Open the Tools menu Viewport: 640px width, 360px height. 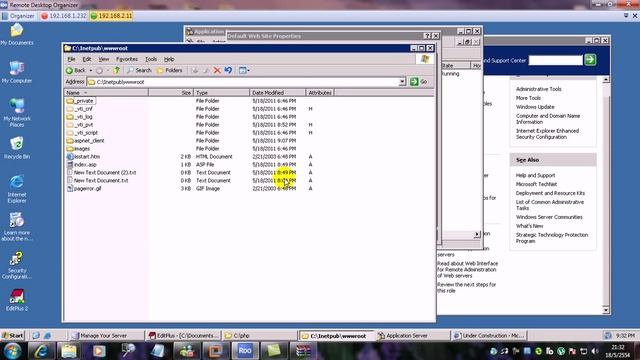(151, 59)
